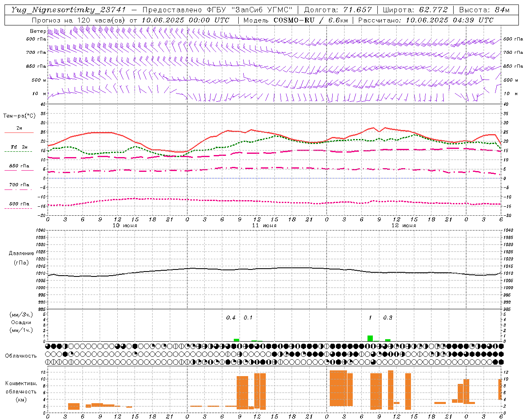Screen dimensions: 525x420
Task: Click the (км) unit under облачность
Action: [x=21, y=399]
